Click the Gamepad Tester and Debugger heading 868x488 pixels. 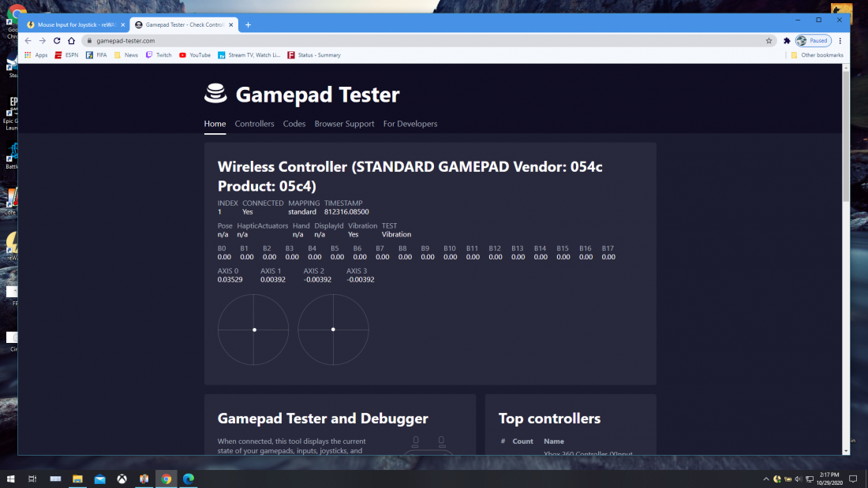323,419
